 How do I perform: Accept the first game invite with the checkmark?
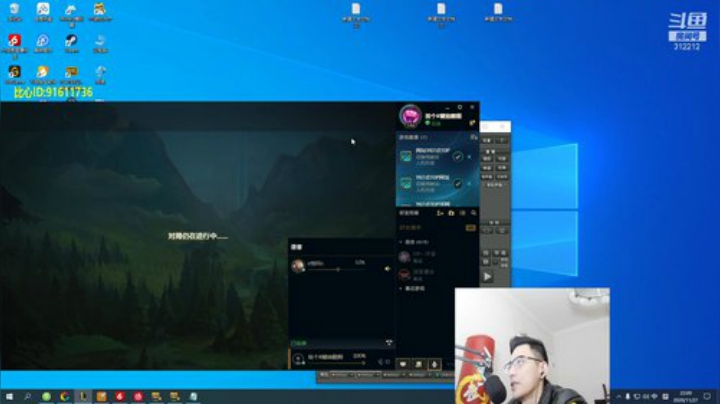(x=457, y=157)
